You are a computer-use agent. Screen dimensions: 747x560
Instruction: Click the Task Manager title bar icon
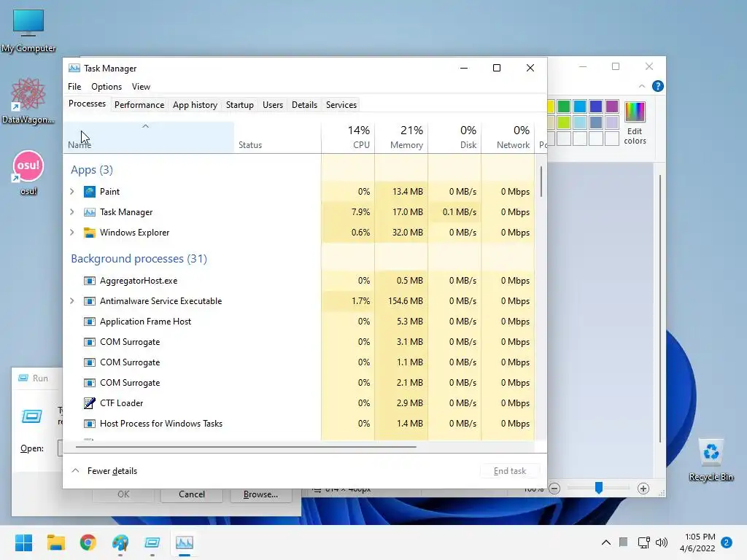(74, 68)
